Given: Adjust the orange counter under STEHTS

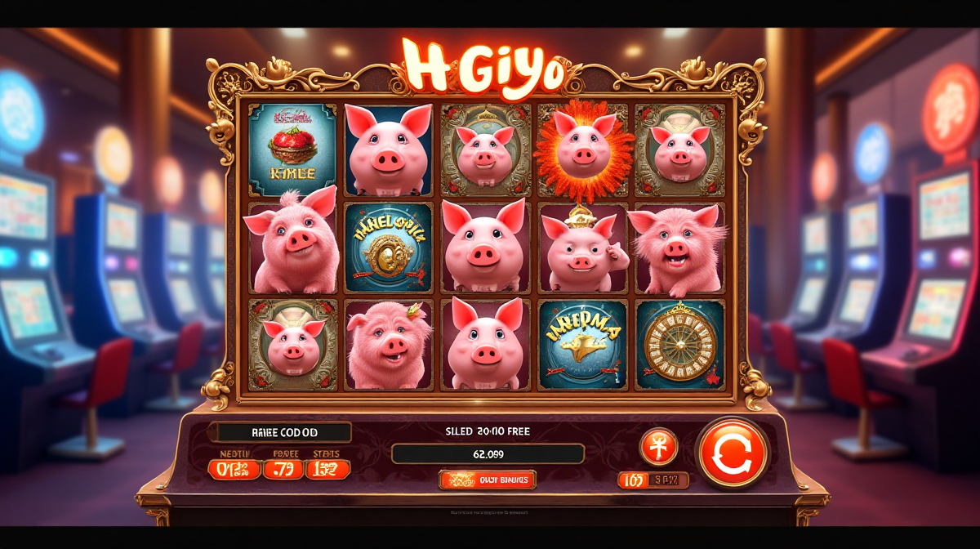Looking at the screenshot, I should point(327,469).
